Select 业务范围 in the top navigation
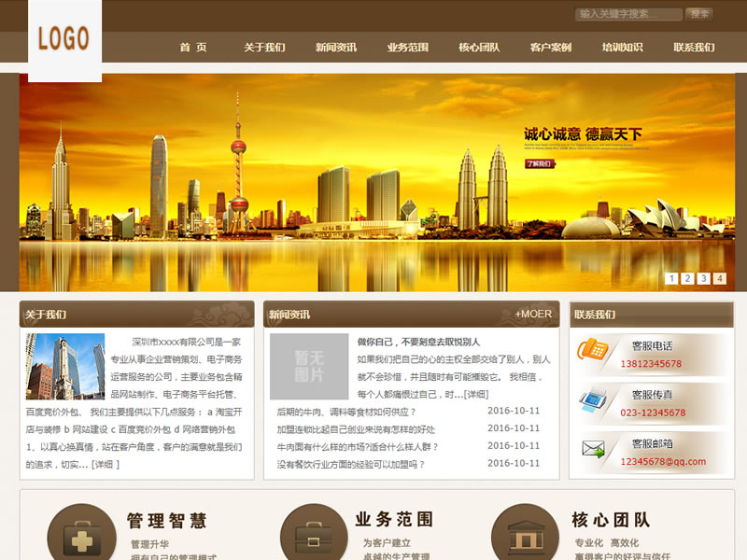This screenshot has width=747, height=560. tap(408, 48)
